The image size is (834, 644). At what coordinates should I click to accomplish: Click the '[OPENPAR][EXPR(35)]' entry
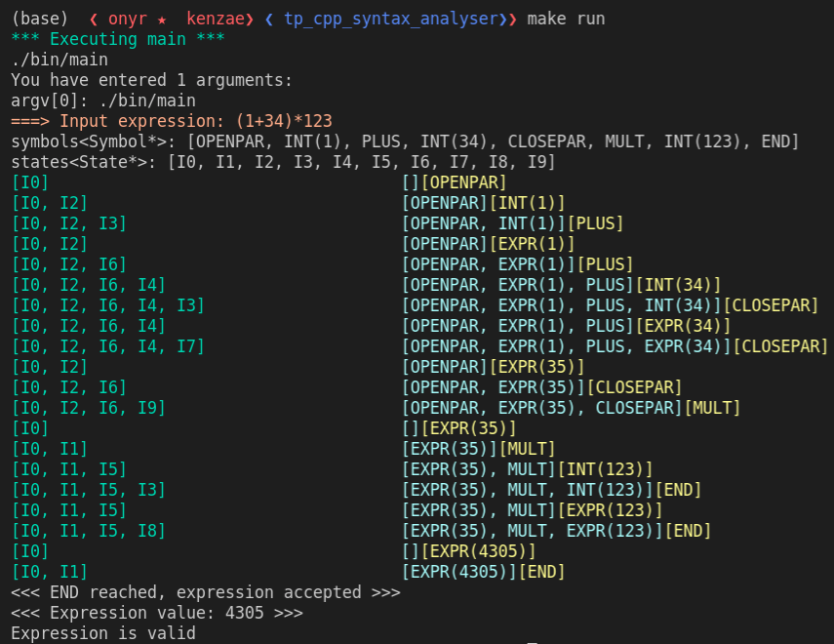(493, 367)
